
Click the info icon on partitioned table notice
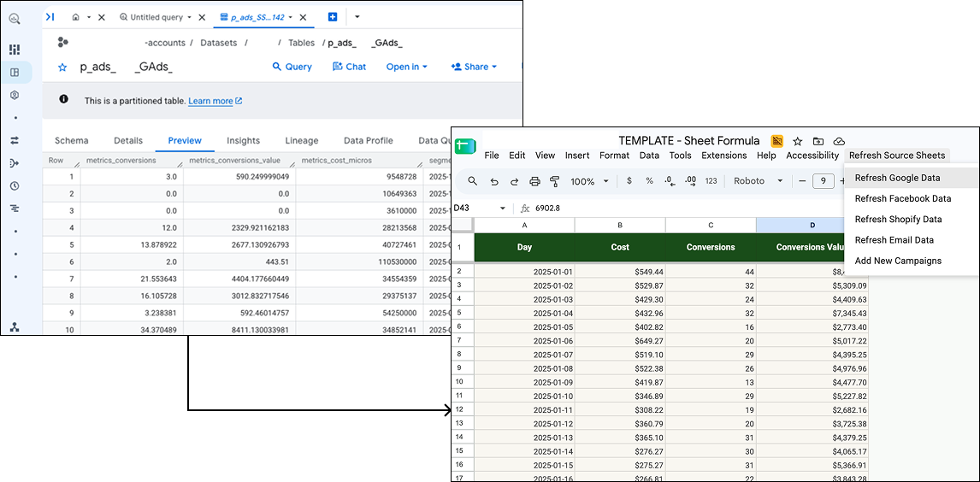63,99
